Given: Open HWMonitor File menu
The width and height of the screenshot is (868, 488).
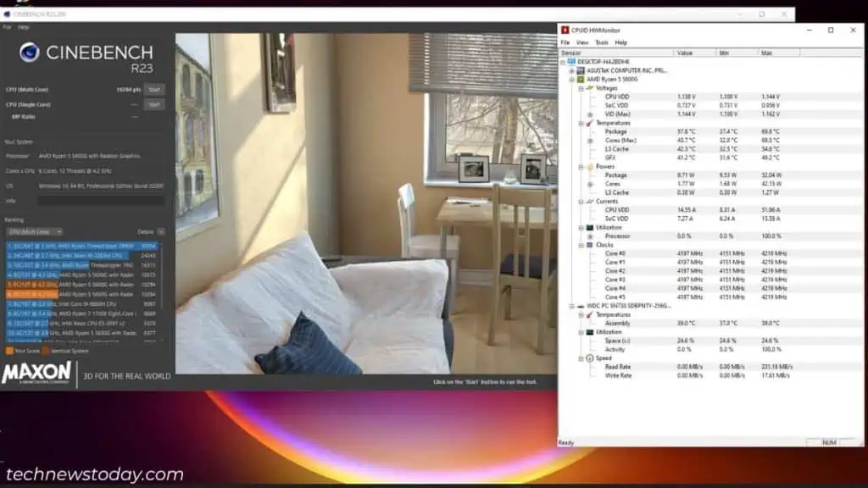Looking at the screenshot, I should point(565,42).
